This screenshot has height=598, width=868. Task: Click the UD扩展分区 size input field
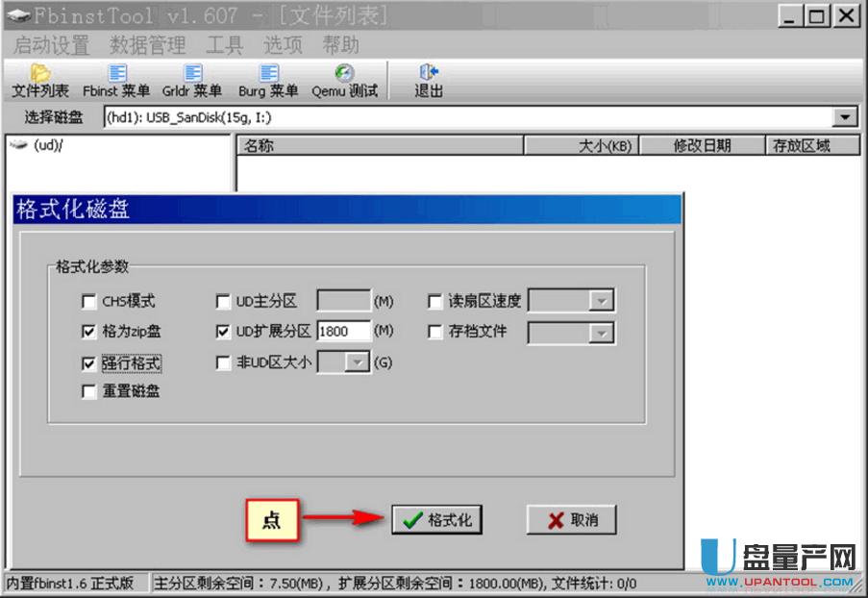coord(343,332)
